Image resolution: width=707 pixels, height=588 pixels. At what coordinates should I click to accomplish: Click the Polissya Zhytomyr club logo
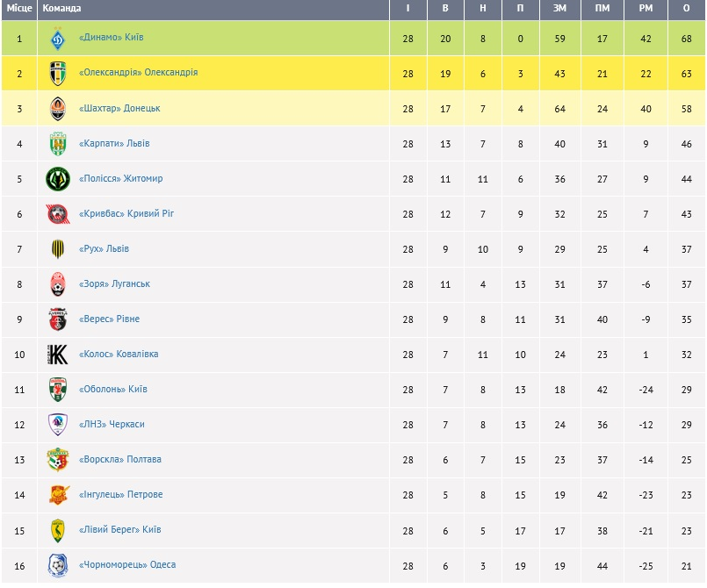click(x=57, y=179)
